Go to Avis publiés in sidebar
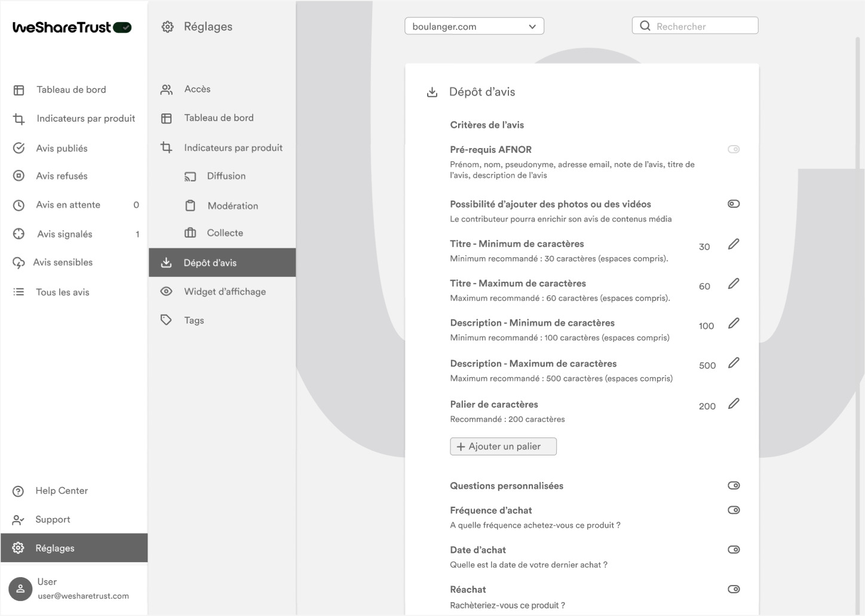This screenshot has height=616, width=865. (x=62, y=148)
